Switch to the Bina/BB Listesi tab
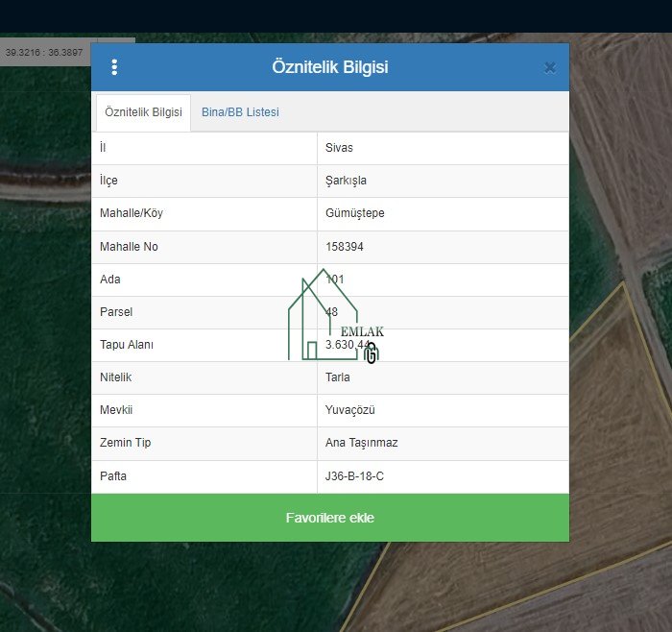The width and height of the screenshot is (672, 632). coord(240,112)
